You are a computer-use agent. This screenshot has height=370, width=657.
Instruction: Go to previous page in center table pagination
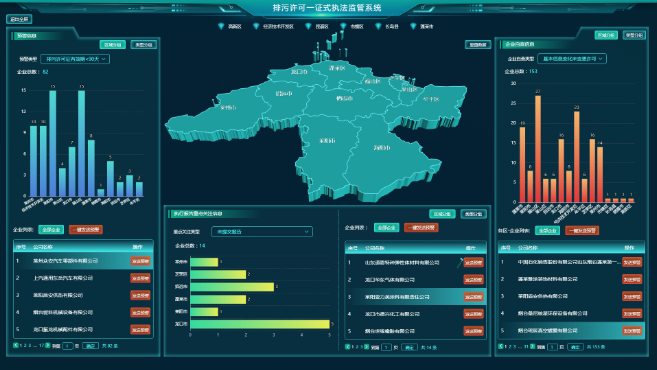click(347, 347)
